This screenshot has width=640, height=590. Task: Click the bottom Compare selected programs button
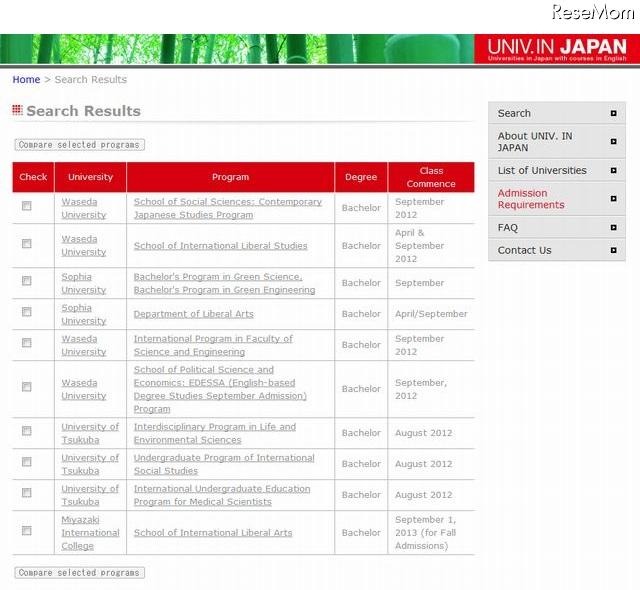click(x=80, y=572)
